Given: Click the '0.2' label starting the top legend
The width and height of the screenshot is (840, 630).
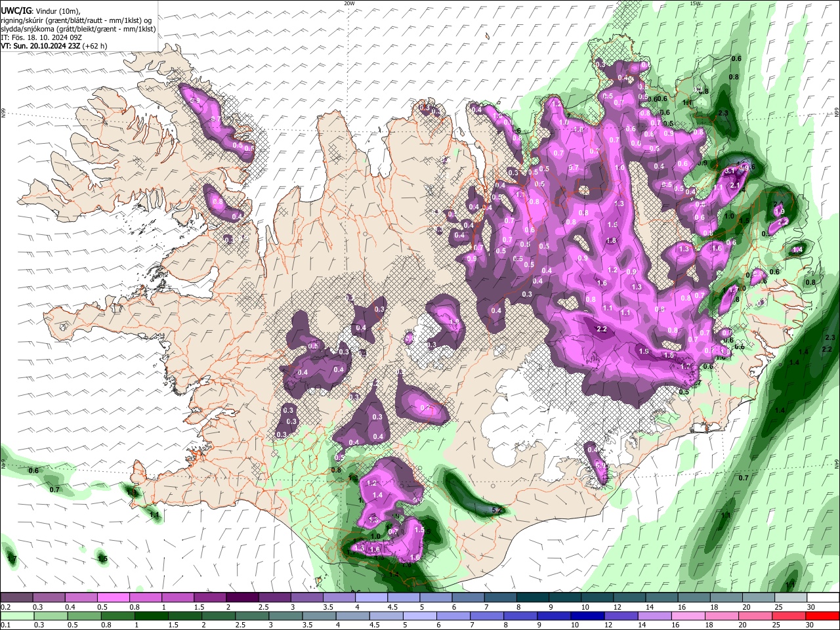Looking at the screenshot, I should (x=5, y=607).
